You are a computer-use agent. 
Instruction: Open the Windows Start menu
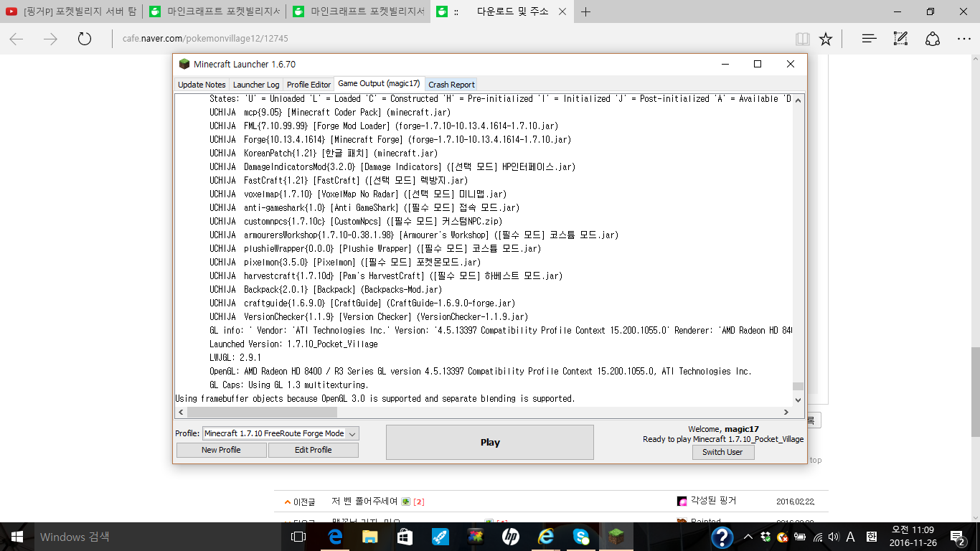(17, 537)
